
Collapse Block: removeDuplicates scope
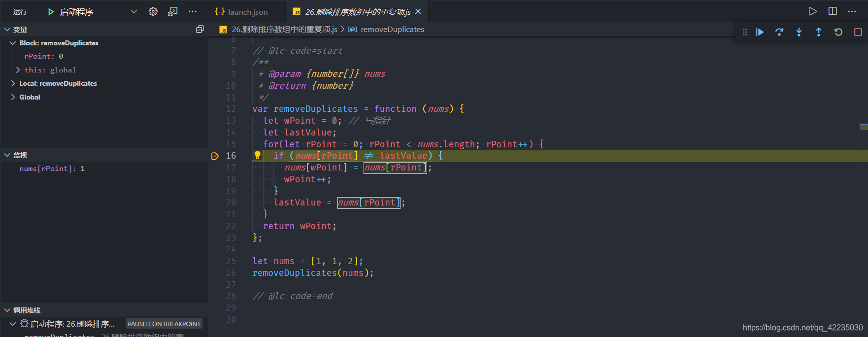coord(13,43)
